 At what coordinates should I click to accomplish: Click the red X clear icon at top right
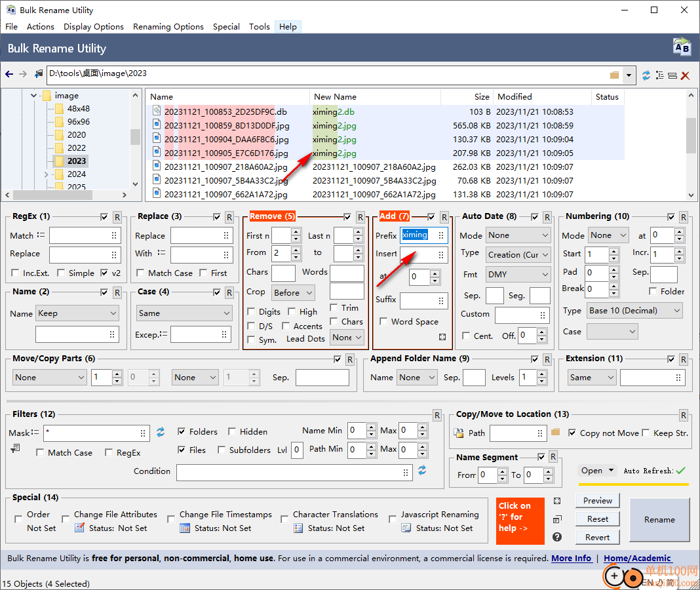pyautogui.click(x=686, y=75)
